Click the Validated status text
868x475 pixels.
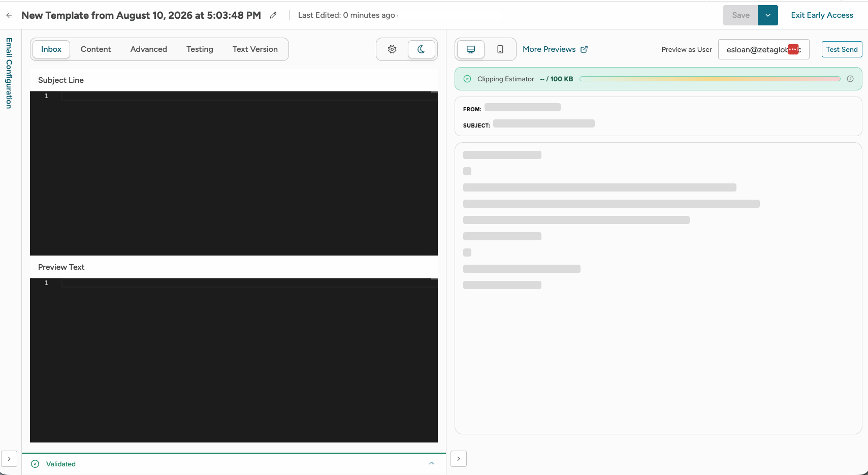coord(61,464)
